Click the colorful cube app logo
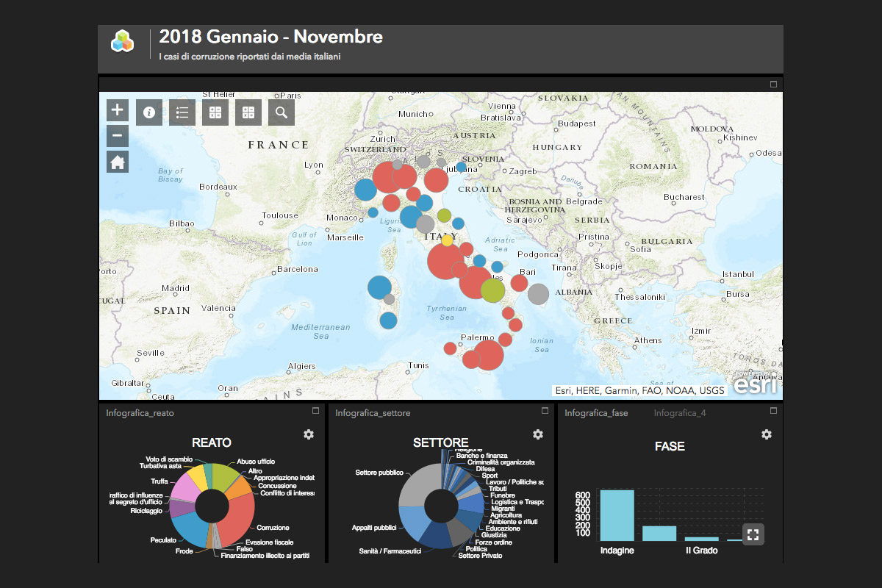882x588 pixels. pos(123,41)
